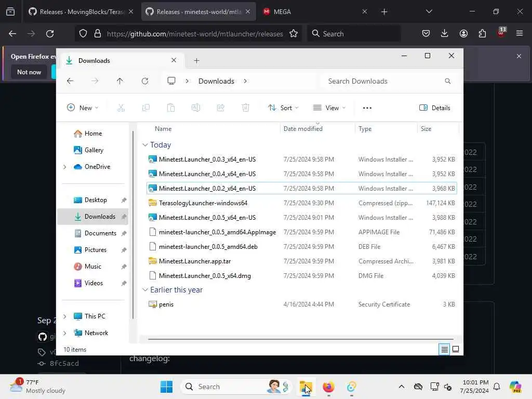The width and height of the screenshot is (532, 399).
Task: Switch to the MovingBlocks Releases Firefox tab
Action: (x=81, y=11)
